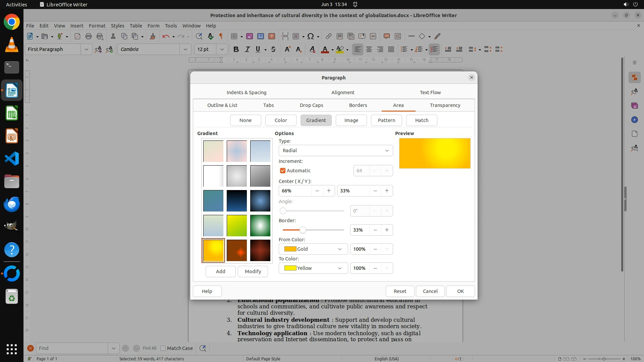Click the Print toolbar icon
This screenshot has height=362, width=644.
(89, 36)
